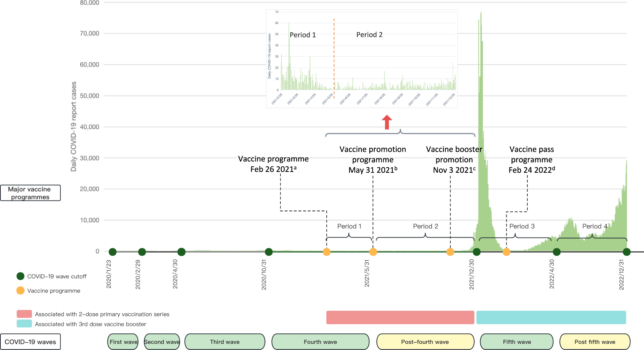
Task: Click the Second wave box
Action: coord(162,342)
